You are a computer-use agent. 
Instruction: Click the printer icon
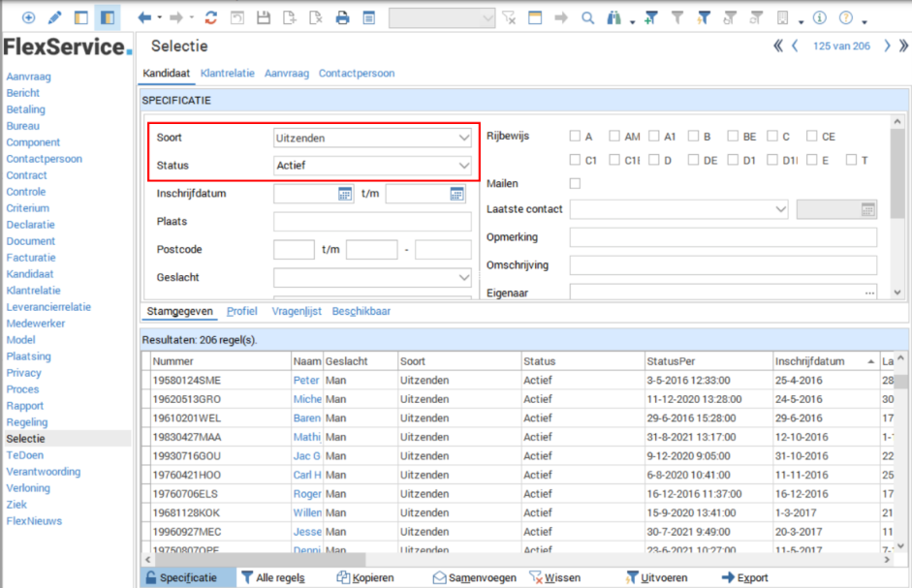click(342, 17)
